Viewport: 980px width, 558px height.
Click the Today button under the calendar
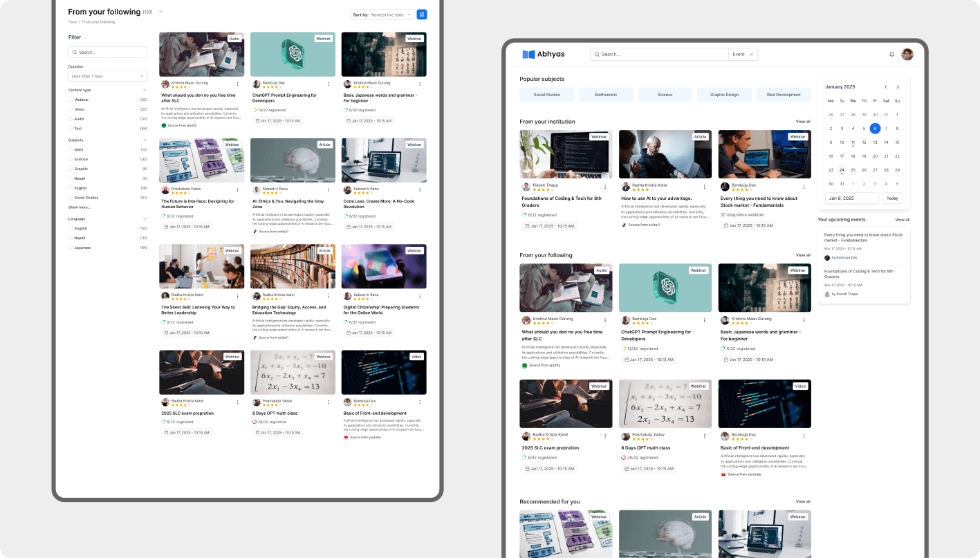892,198
